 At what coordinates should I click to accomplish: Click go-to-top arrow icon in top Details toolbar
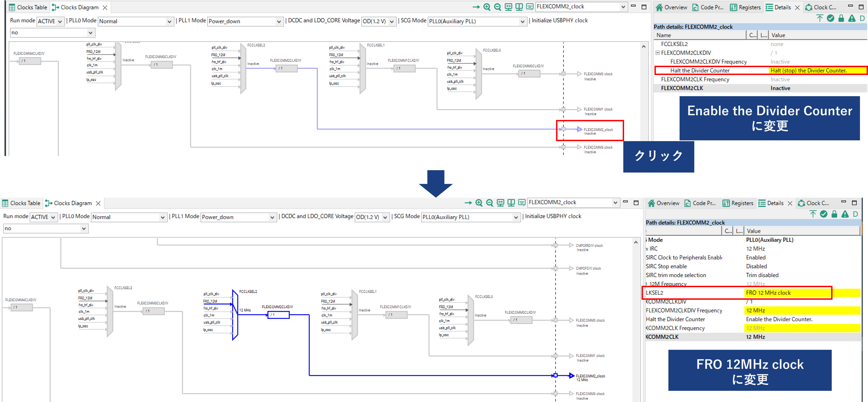tap(820, 18)
